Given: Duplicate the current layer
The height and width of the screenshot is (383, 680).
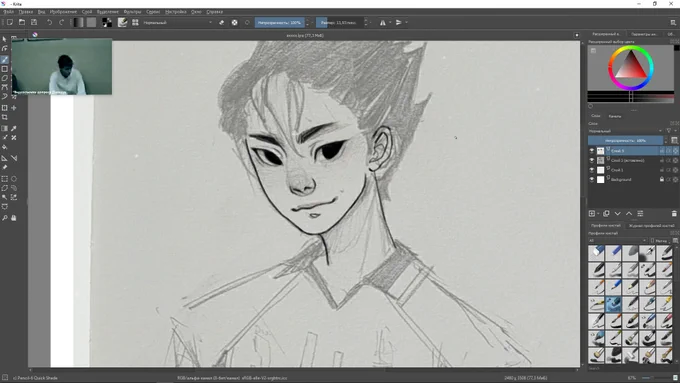Looking at the screenshot, I should coord(606,213).
